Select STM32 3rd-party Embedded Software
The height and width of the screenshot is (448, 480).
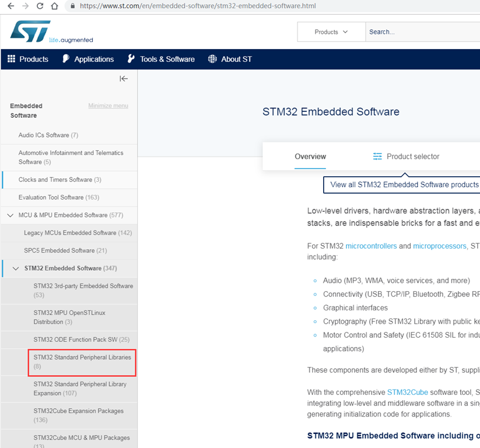click(x=69, y=290)
